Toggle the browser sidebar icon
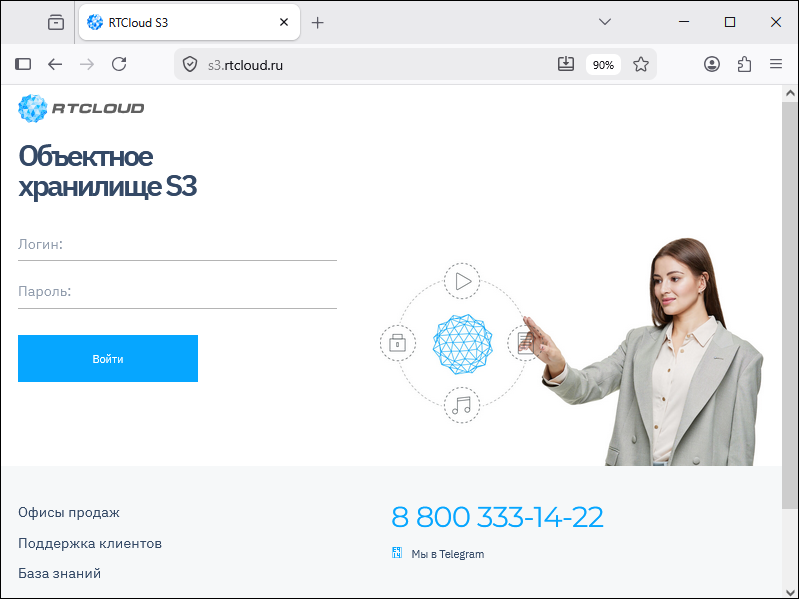 [23, 64]
